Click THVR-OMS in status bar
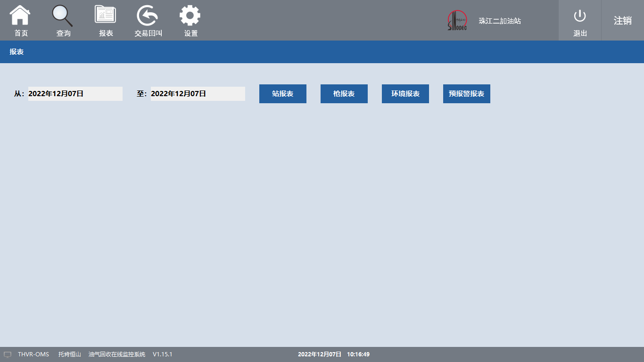 tap(33, 354)
